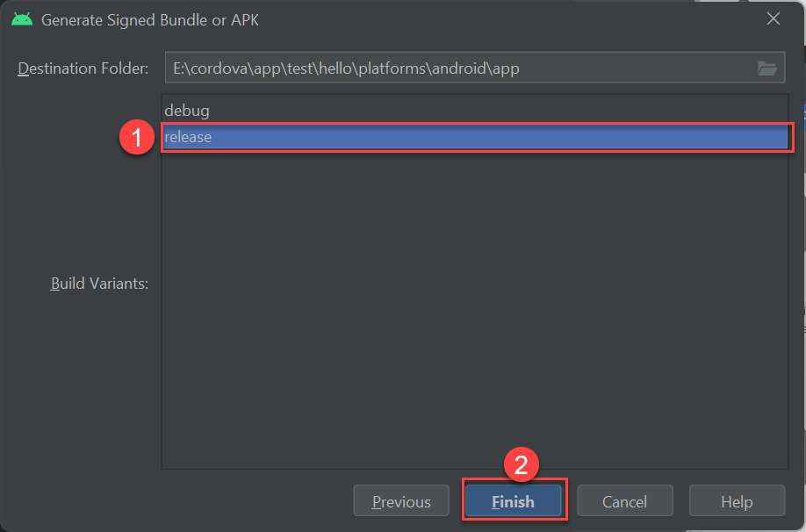Click Finish to generate signed APK
This screenshot has height=532, width=806.
pyautogui.click(x=513, y=500)
